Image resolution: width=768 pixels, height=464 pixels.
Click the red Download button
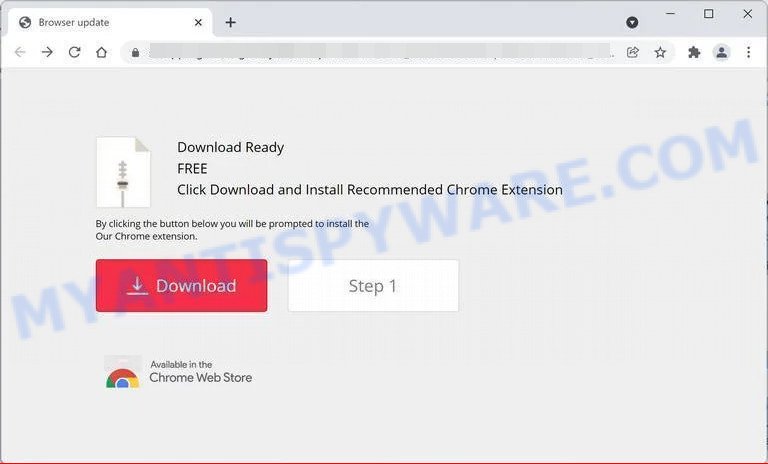click(182, 286)
